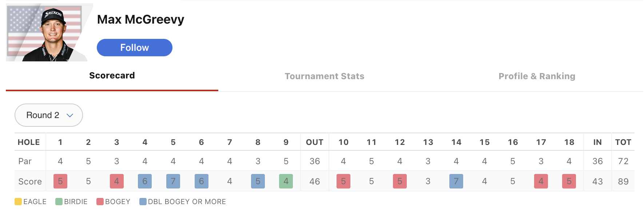Screen dimensions: 644x215
Task: Click the Follow button
Action: 134,48
